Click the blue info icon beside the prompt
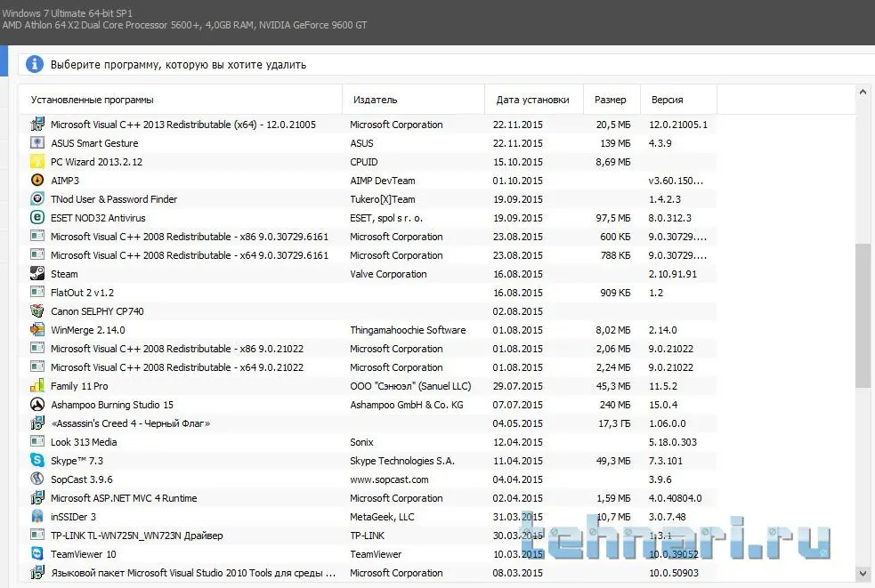Screen dimensions: 875x588 click(35, 64)
